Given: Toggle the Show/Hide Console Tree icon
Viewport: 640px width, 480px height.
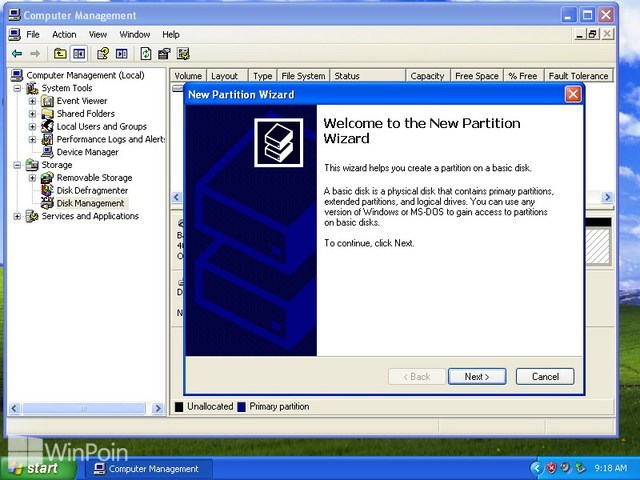Looking at the screenshot, I should coord(79,53).
